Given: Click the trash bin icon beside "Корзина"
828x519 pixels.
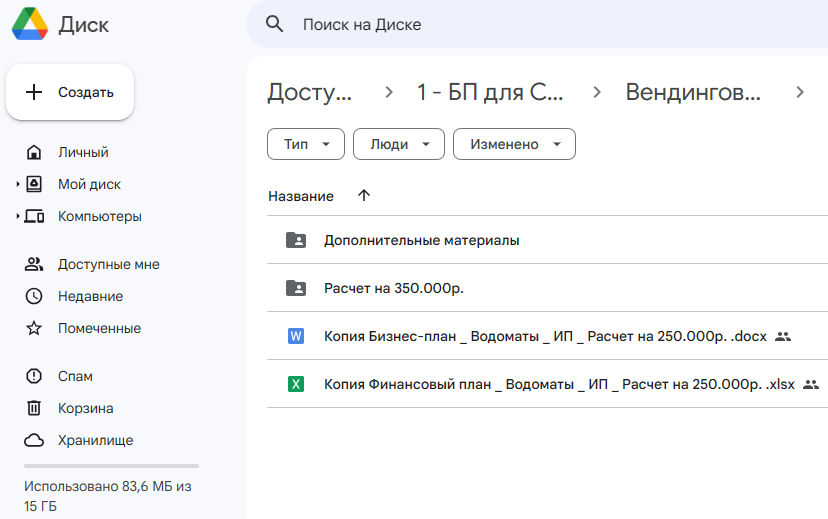Looking at the screenshot, I should pyautogui.click(x=34, y=408).
